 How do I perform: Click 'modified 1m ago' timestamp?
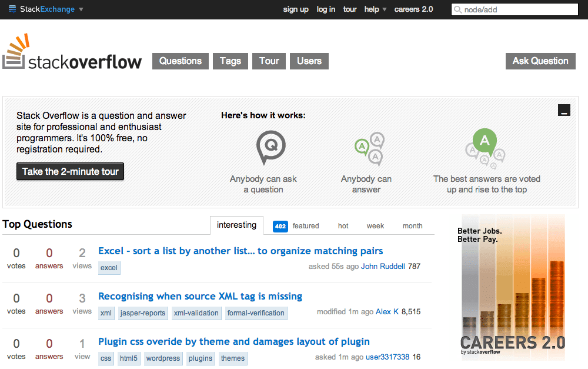tap(345, 311)
